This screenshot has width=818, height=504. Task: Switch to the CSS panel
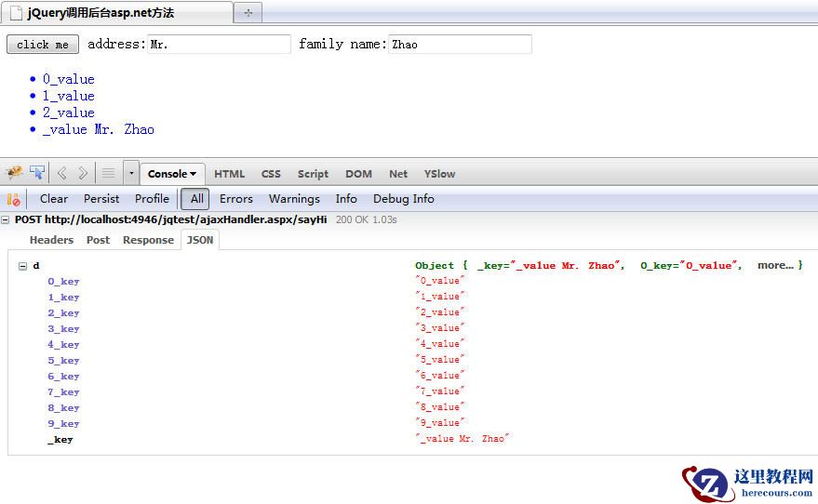tap(271, 174)
